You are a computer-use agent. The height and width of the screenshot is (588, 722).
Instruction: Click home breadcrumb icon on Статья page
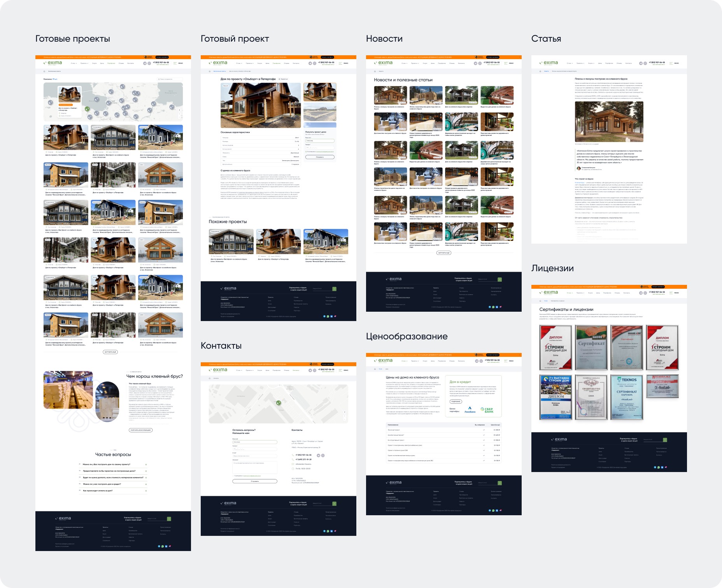540,71
